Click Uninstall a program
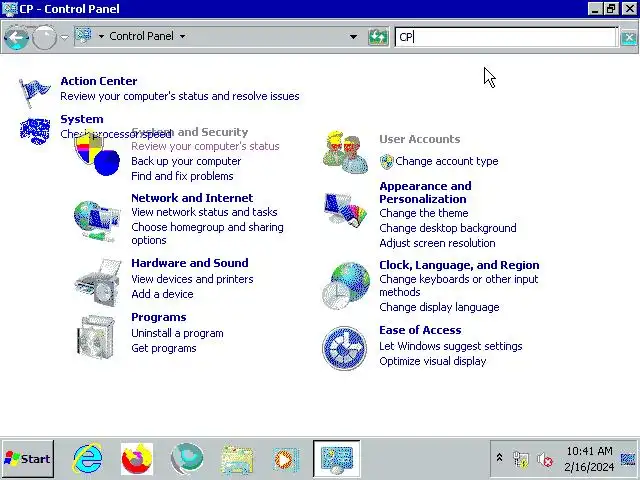Viewport: 640px width, 480px height. pyautogui.click(x=177, y=333)
